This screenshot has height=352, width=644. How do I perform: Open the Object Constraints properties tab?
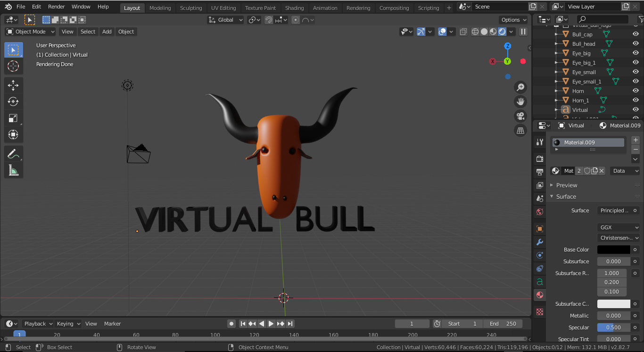click(540, 268)
